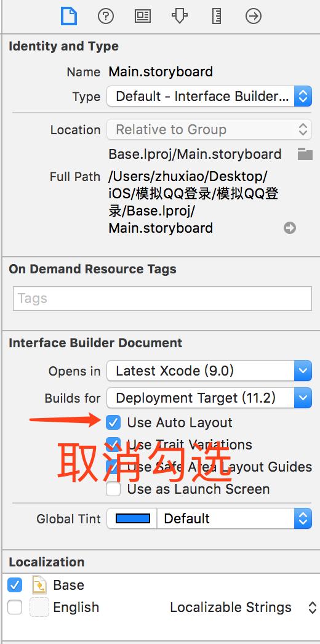The height and width of the screenshot is (644, 320).
Task: Open the Global Tint Default dropdown
Action: tap(234, 518)
